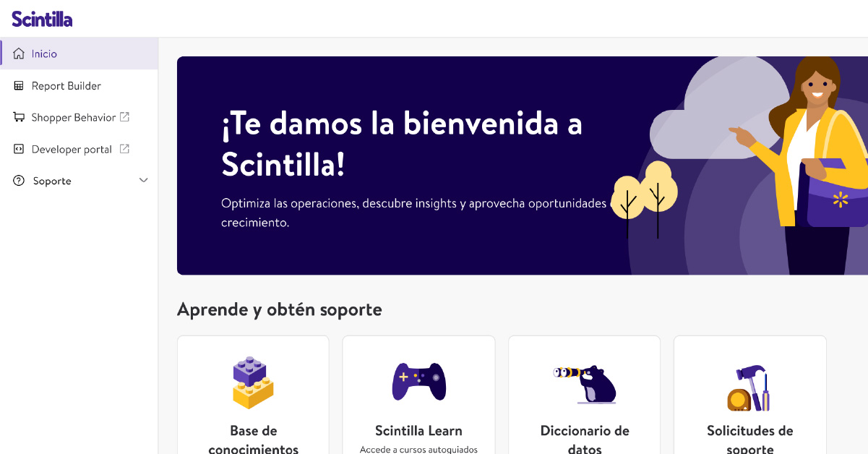
Task: Open the Base de conocimientos card
Action: [253, 395]
